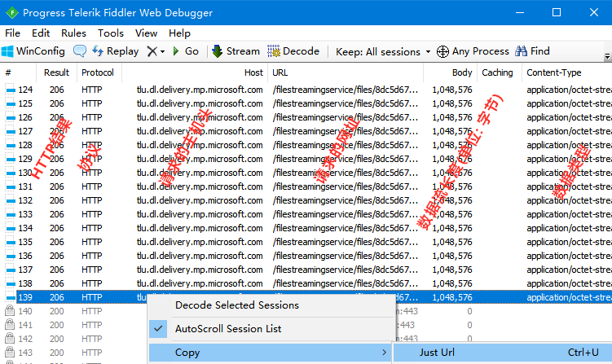Click the URL cell in session 135
Screen dimensions: 612x364
click(346, 243)
